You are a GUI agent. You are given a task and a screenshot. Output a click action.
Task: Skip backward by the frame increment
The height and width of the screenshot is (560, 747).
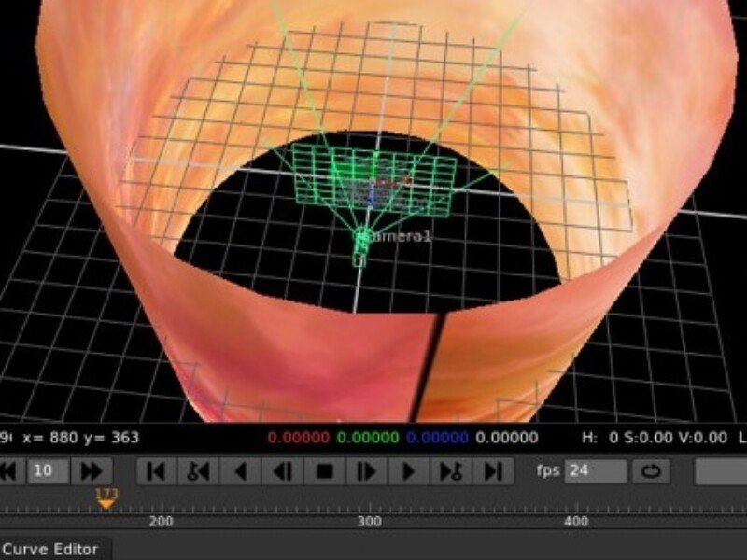click(9, 471)
